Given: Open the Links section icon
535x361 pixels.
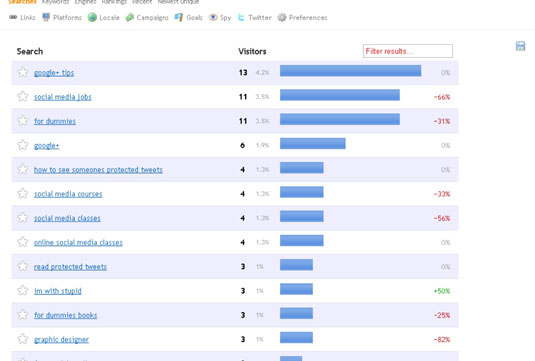Looking at the screenshot, I should [x=13, y=17].
